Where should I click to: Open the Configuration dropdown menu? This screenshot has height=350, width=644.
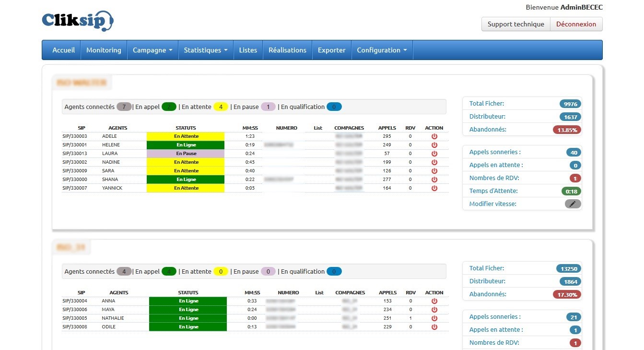tap(382, 50)
